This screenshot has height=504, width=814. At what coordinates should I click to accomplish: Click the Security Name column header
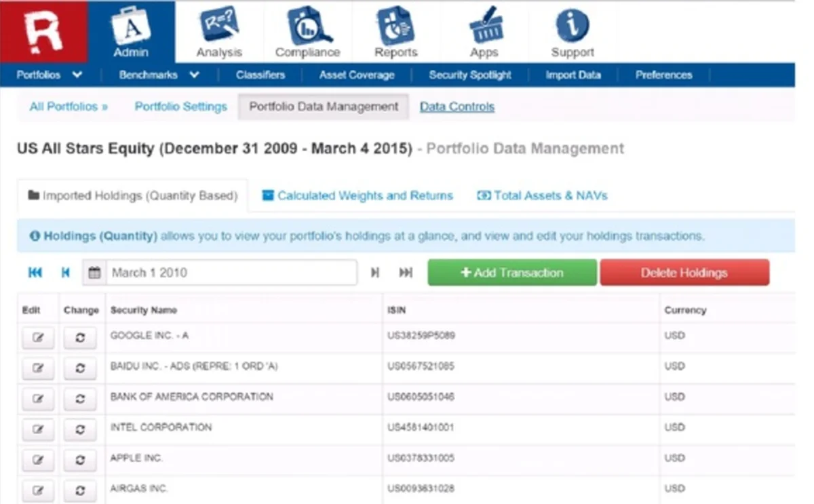144,310
